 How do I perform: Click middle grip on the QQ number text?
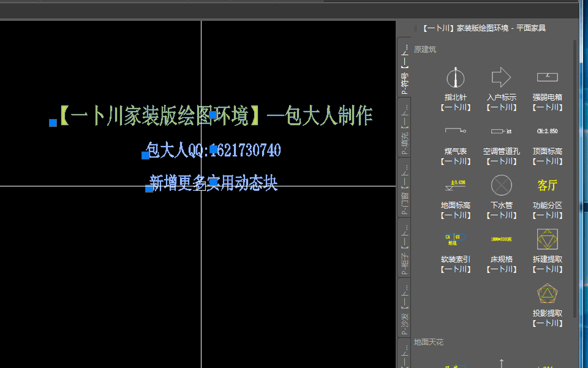[x=213, y=150]
